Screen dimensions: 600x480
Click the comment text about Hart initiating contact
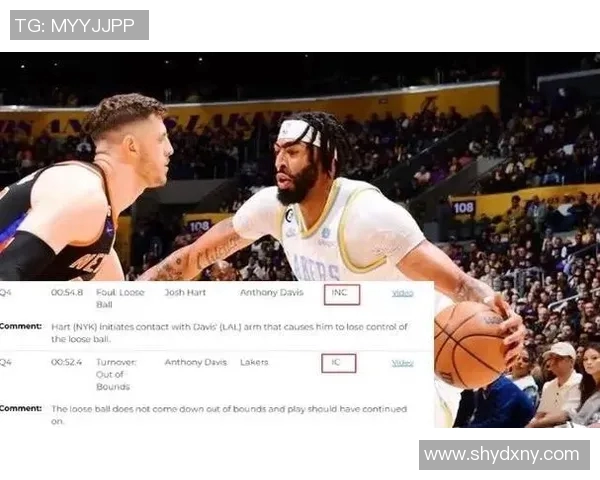click(x=229, y=333)
